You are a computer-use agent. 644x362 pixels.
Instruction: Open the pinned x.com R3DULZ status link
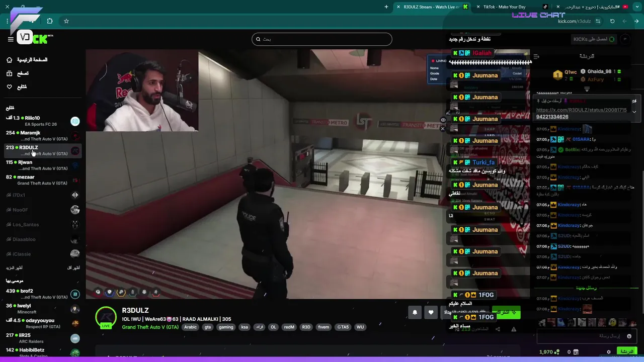pos(581,113)
